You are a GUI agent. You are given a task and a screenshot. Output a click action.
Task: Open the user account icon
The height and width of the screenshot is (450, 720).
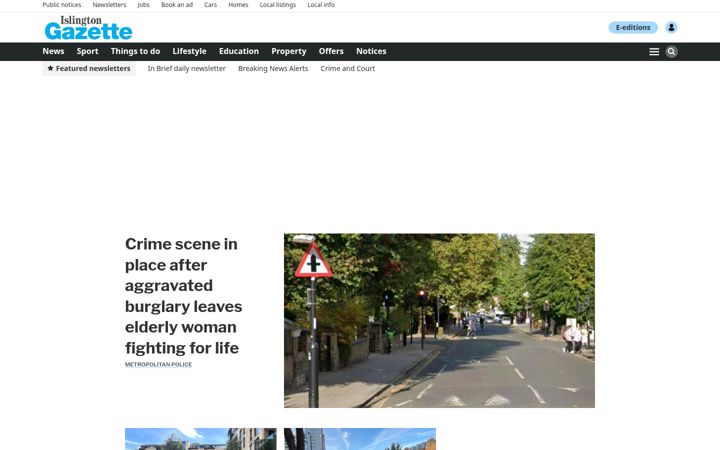click(671, 28)
